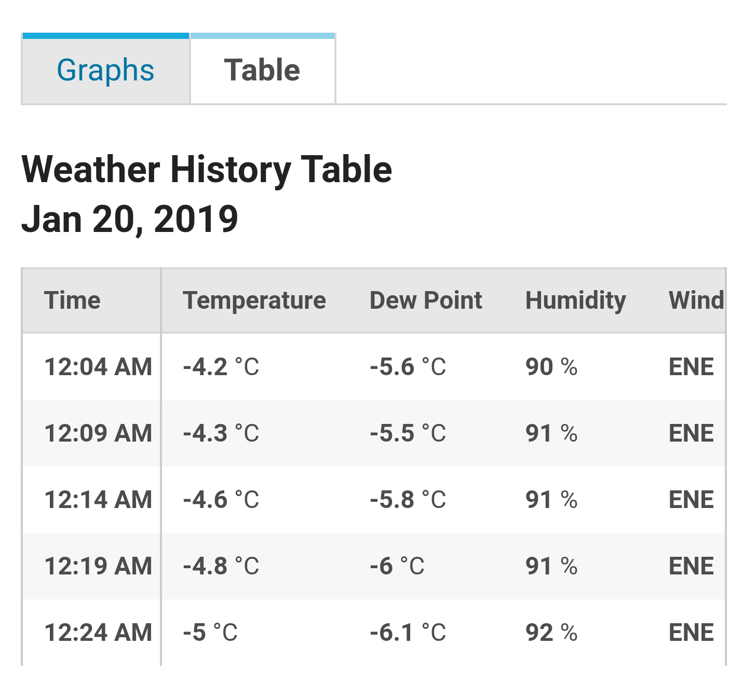Viewport: 743px width, 700px height.
Task: Click the 92 % humidity value
Action: [551, 633]
